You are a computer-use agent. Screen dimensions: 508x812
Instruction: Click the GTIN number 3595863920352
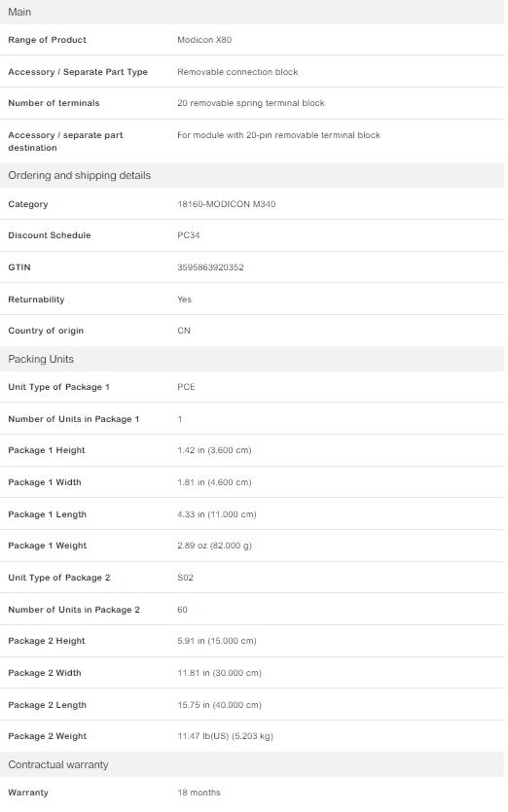click(x=210, y=267)
